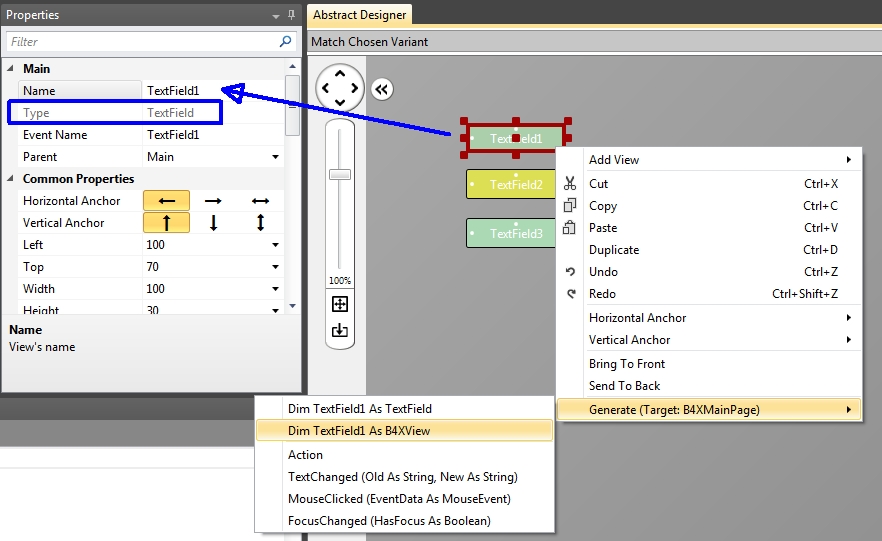The width and height of the screenshot is (882, 541).
Task: Open the Height value dropdown arrow
Action: click(x=276, y=310)
